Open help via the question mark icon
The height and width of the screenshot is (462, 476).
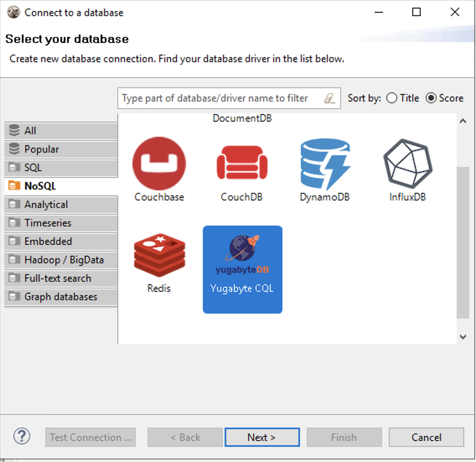pos(21,437)
